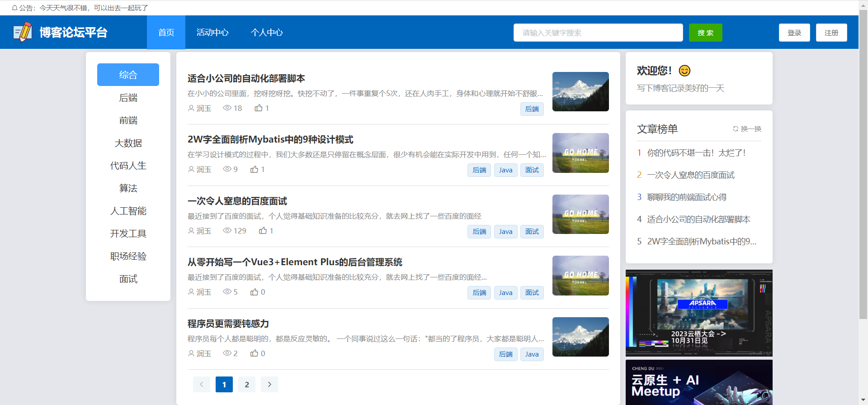
Task: Select the 大数据 category
Action: pos(128,143)
